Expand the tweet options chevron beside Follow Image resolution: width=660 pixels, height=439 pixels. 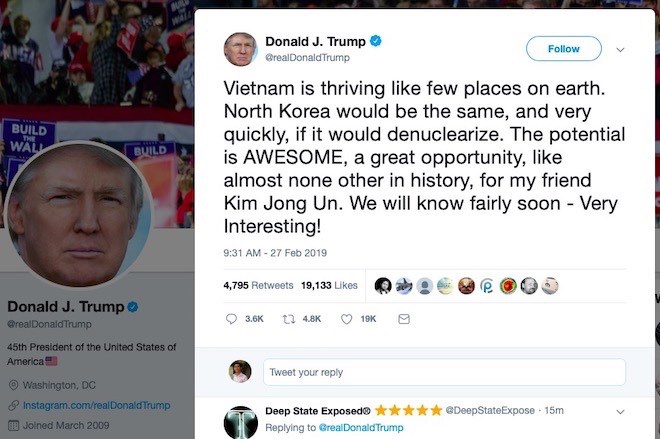[620, 50]
